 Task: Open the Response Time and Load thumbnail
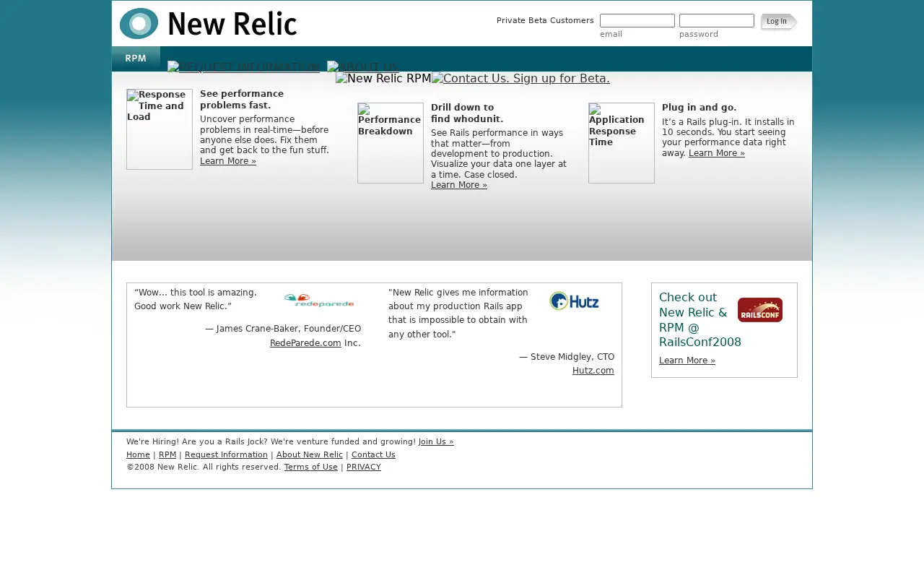point(160,129)
